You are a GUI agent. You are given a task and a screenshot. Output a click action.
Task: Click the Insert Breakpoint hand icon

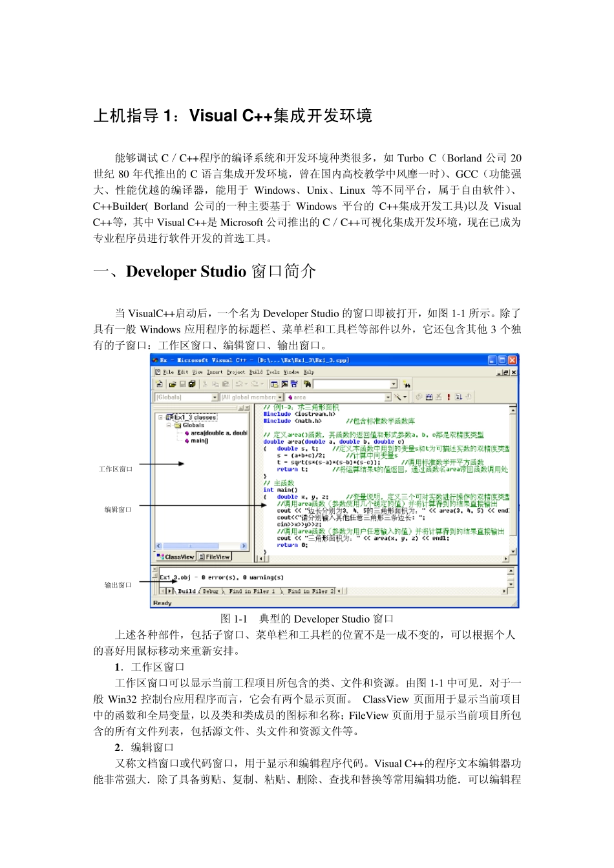(468, 397)
